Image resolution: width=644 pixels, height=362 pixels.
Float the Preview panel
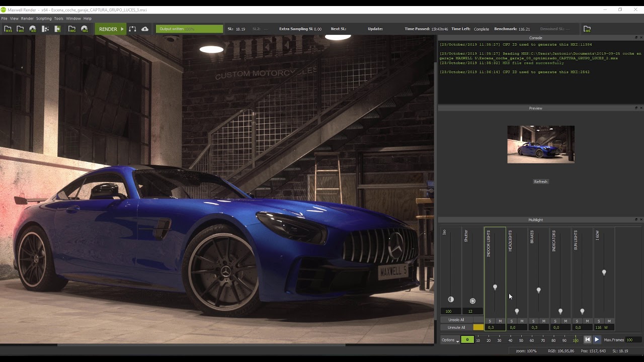coord(636,108)
